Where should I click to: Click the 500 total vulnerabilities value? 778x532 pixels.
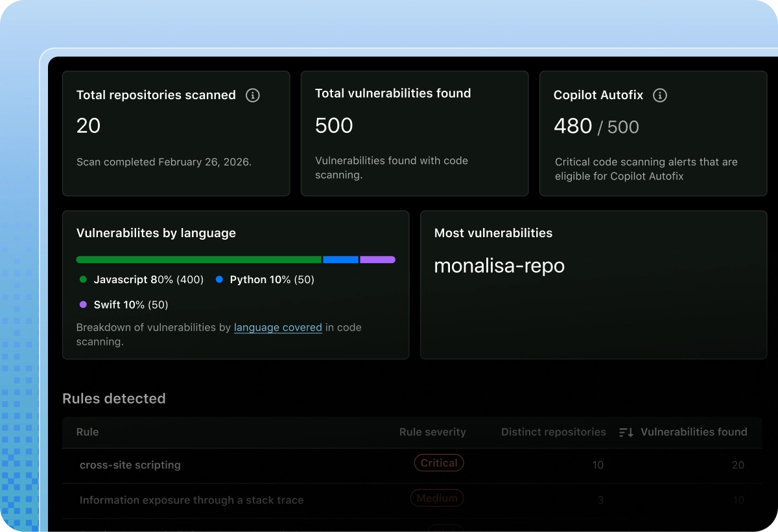(334, 125)
